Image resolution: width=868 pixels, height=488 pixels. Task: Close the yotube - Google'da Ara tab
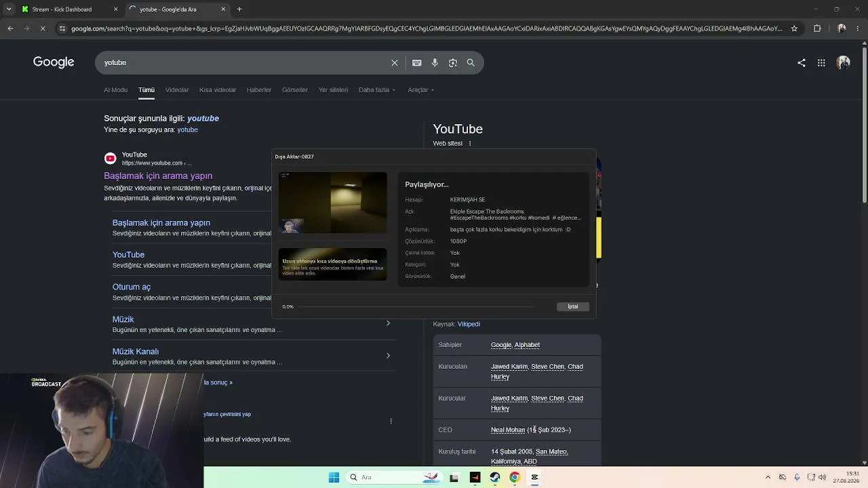point(223,9)
